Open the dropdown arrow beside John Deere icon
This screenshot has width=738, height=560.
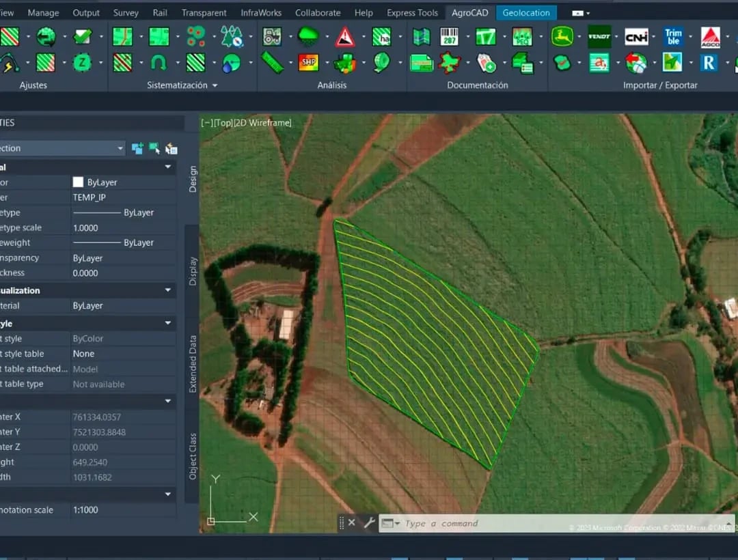coord(579,37)
